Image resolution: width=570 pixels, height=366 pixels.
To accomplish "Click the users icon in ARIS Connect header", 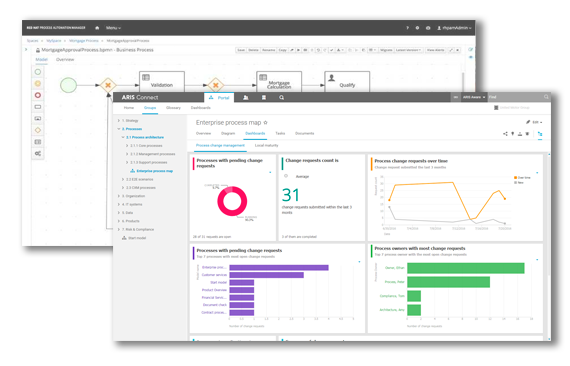I will [246, 97].
